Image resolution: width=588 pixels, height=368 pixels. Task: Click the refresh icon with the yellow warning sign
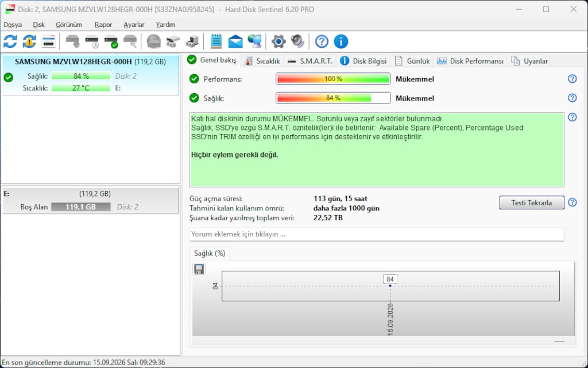tap(29, 41)
